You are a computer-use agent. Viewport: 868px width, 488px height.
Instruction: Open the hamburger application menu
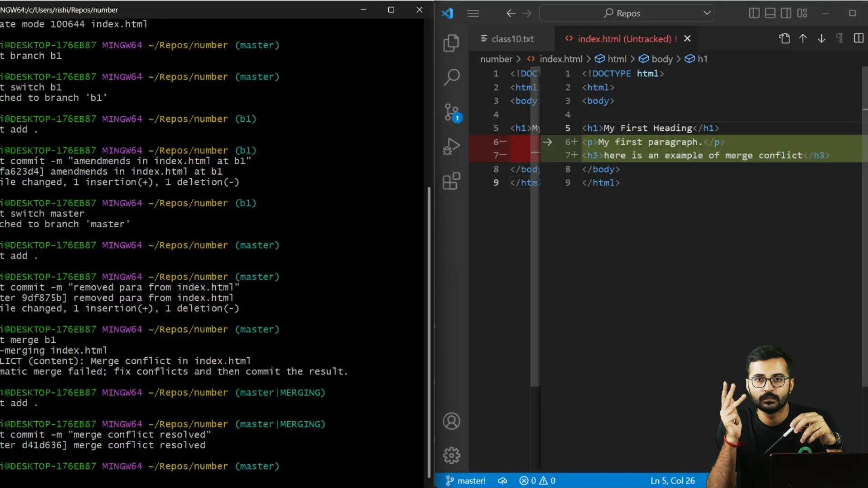pos(473,13)
